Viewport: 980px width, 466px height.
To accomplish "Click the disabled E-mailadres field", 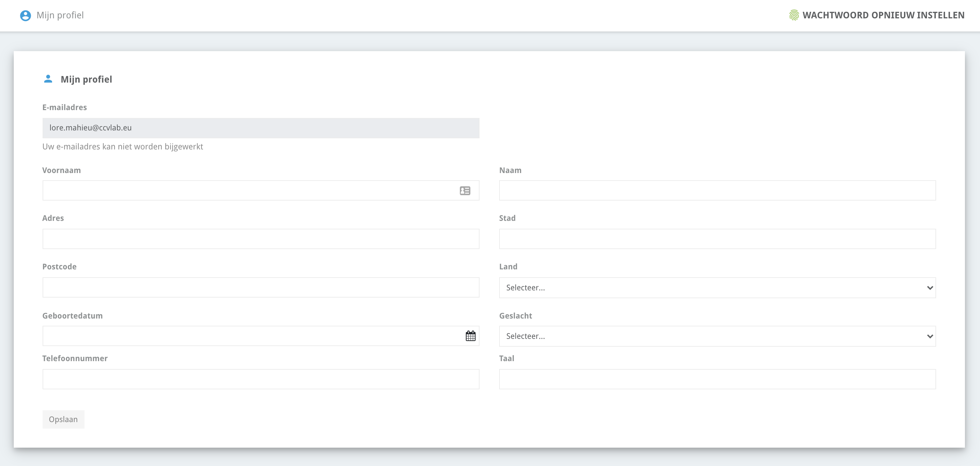I will pyautogui.click(x=261, y=128).
